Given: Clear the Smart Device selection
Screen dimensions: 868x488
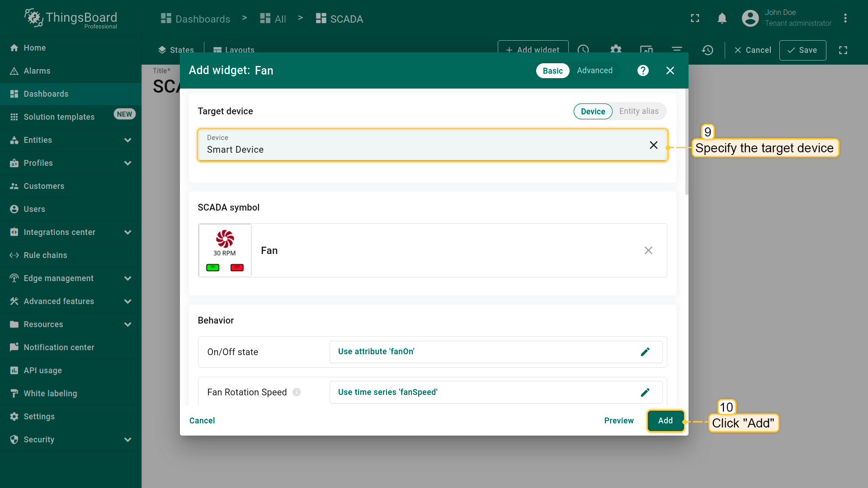Looking at the screenshot, I should coord(653,145).
